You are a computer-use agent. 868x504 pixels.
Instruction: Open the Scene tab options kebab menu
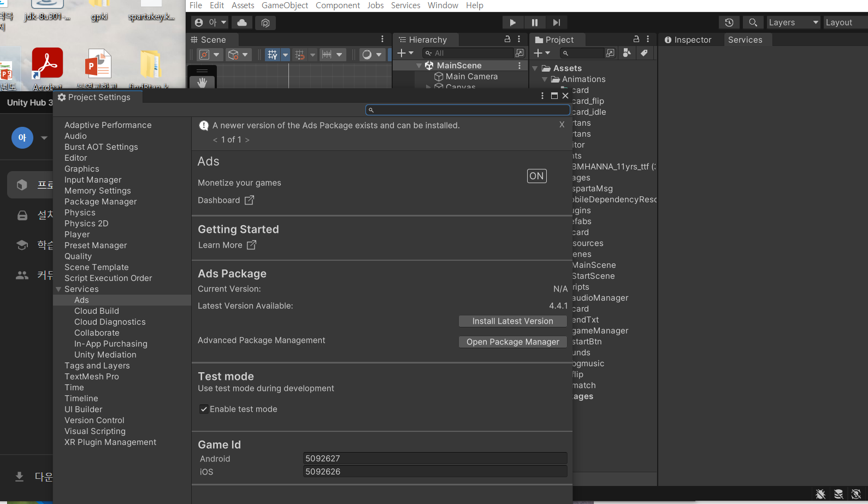382,39
